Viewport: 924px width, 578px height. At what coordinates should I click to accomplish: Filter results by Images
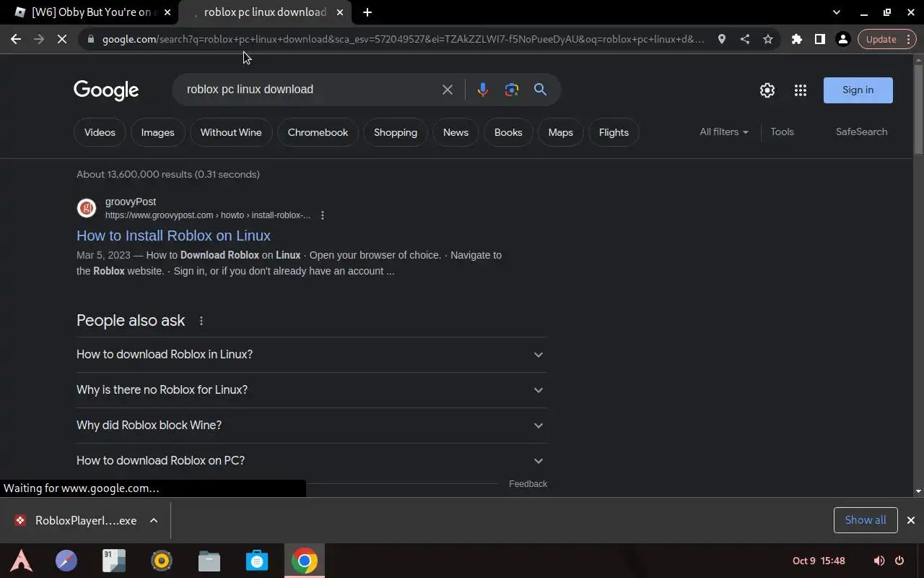[x=157, y=132]
